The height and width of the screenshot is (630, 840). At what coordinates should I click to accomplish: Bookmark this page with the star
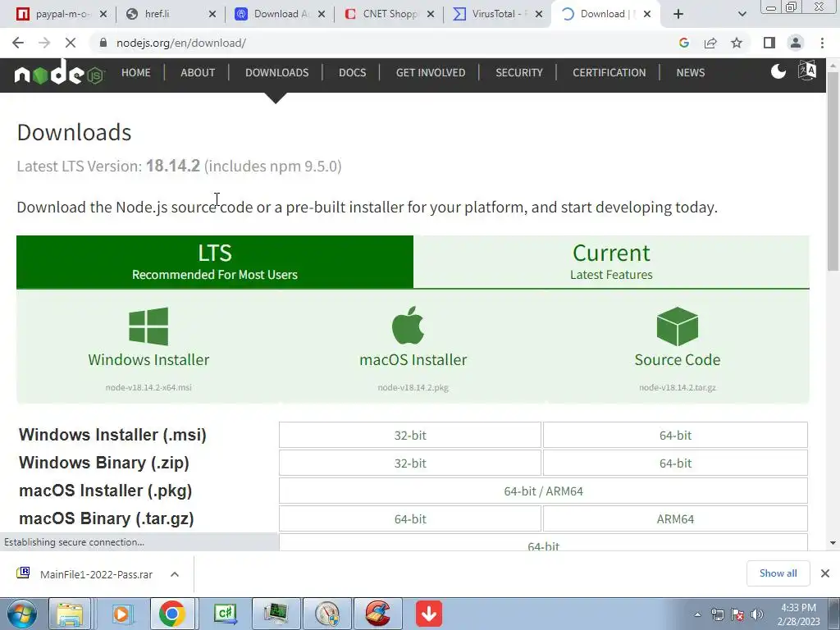coord(737,43)
